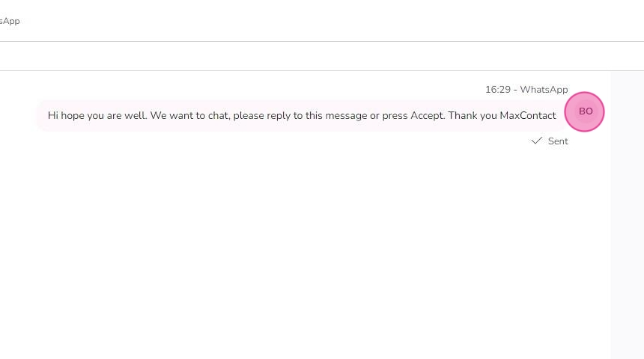Click the sent checkmark tick icon

[536, 141]
